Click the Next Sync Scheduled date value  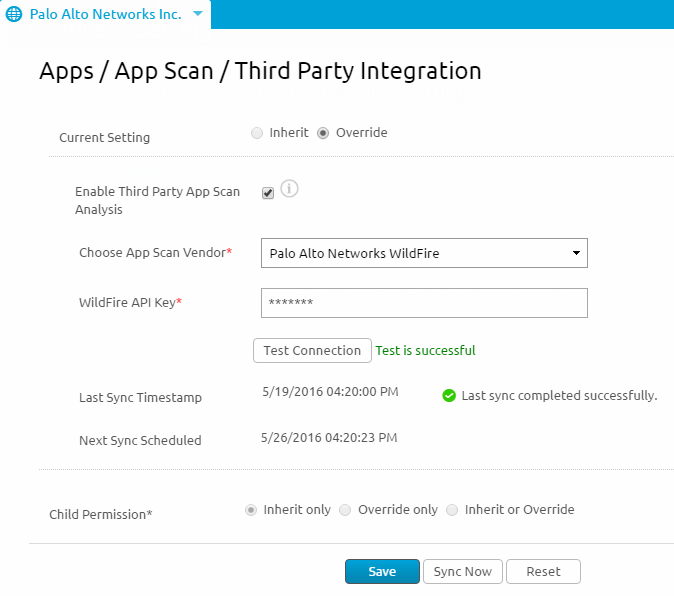329,438
